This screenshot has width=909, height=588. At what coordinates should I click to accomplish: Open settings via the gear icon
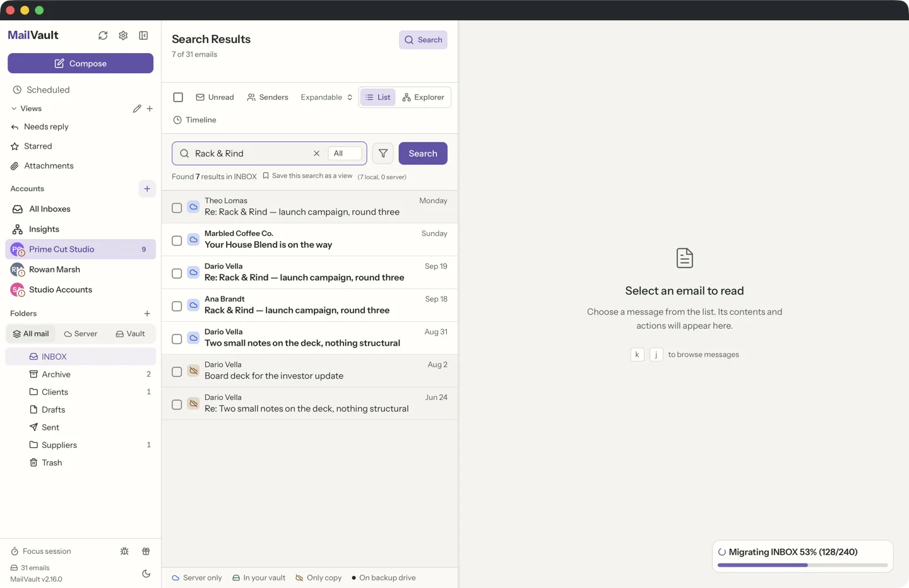pyautogui.click(x=123, y=36)
